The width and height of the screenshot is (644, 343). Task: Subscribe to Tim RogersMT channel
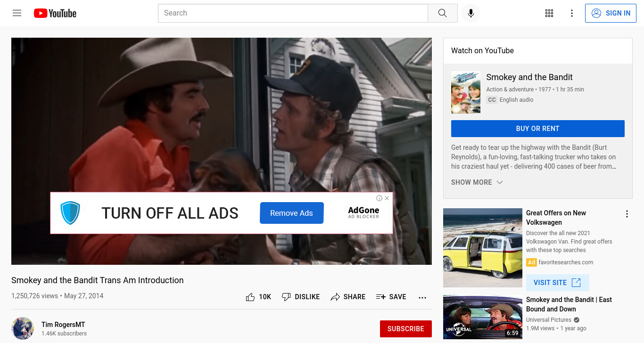(406, 329)
